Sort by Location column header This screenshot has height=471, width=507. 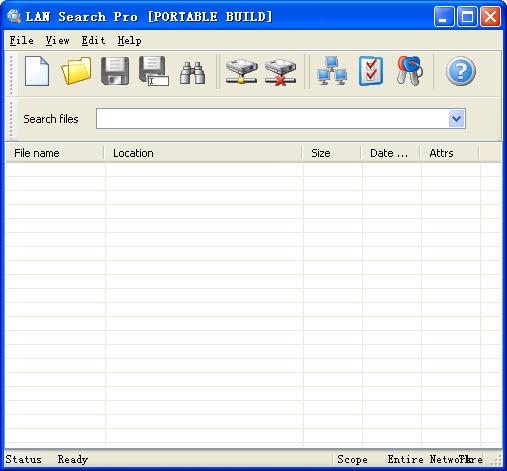click(203, 153)
